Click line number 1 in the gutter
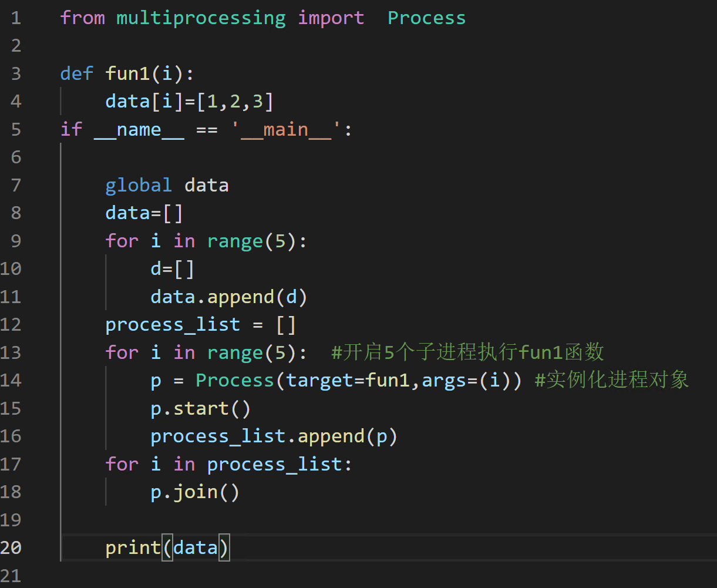This screenshot has width=717, height=588. click(16, 18)
